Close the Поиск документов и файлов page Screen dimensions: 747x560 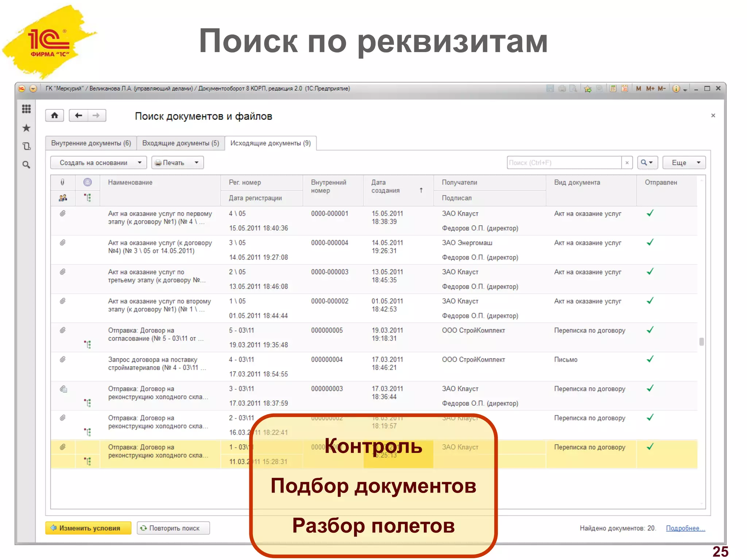click(x=713, y=116)
